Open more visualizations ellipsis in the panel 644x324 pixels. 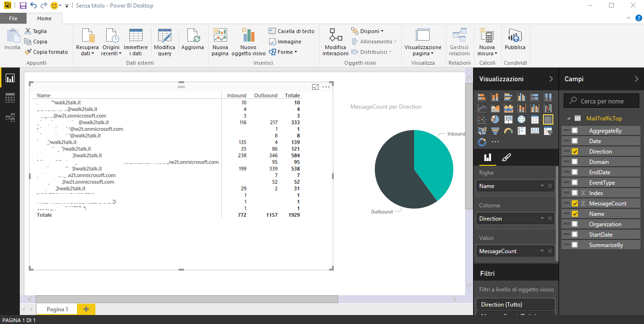pyautogui.click(x=495, y=142)
